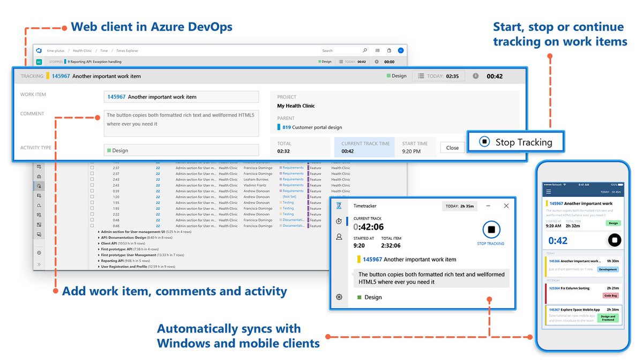Click the Comment text box in the tracking panel
Viewport: 643px width, 364px height.
point(181,123)
